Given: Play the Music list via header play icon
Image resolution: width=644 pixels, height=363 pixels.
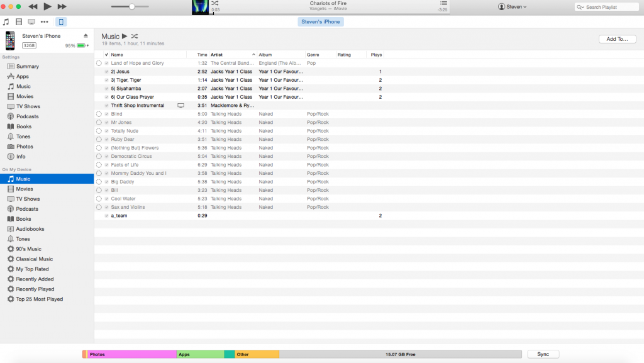Looking at the screenshot, I should click(x=125, y=36).
